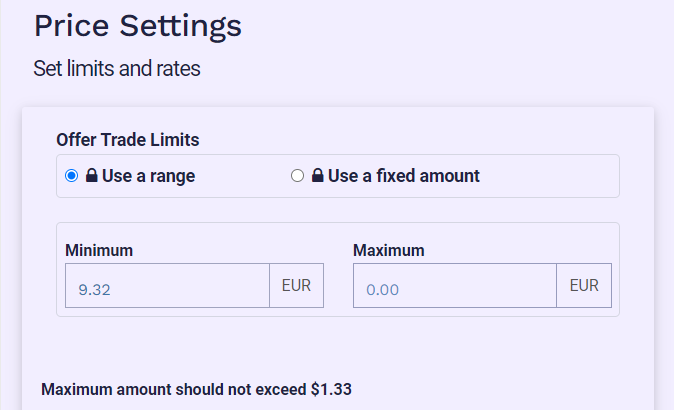This screenshot has width=674, height=410.
Task: Click the lock icon beside Use a fixed amount
Action: (318, 175)
